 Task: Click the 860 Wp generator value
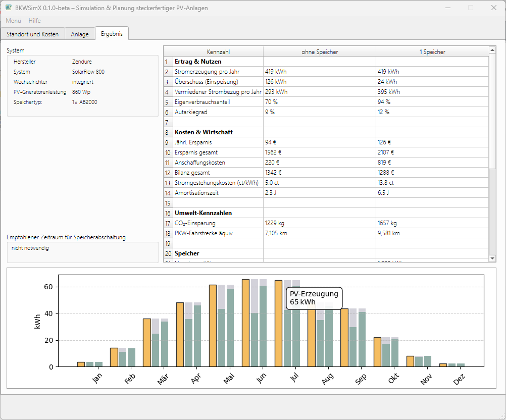81,92
